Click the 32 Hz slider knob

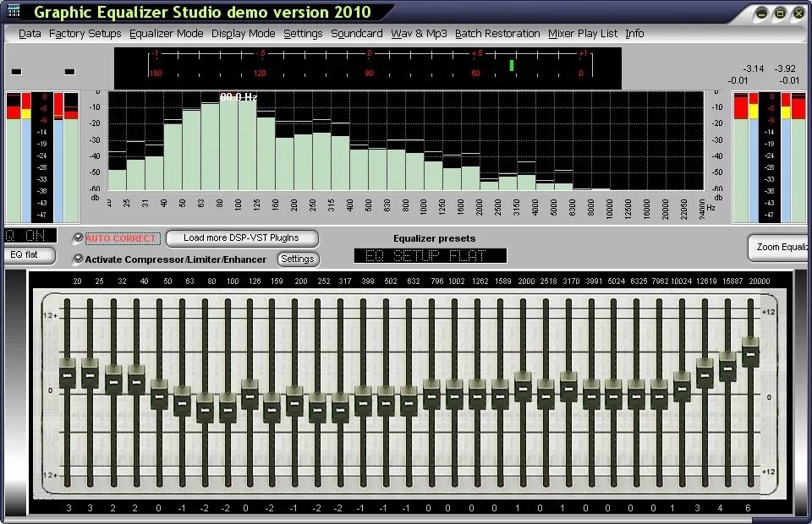113,380
